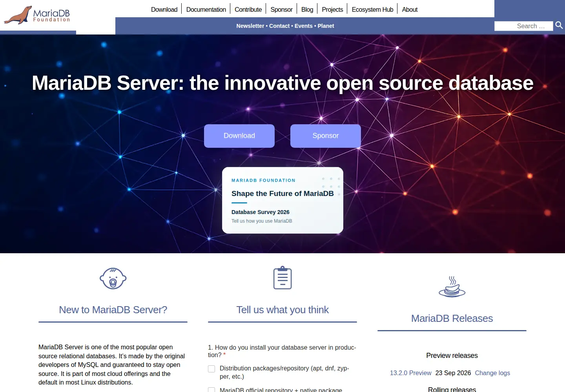Tick the MariaDB official repository checkbox
565x392 pixels.
[x=211, y=390]
